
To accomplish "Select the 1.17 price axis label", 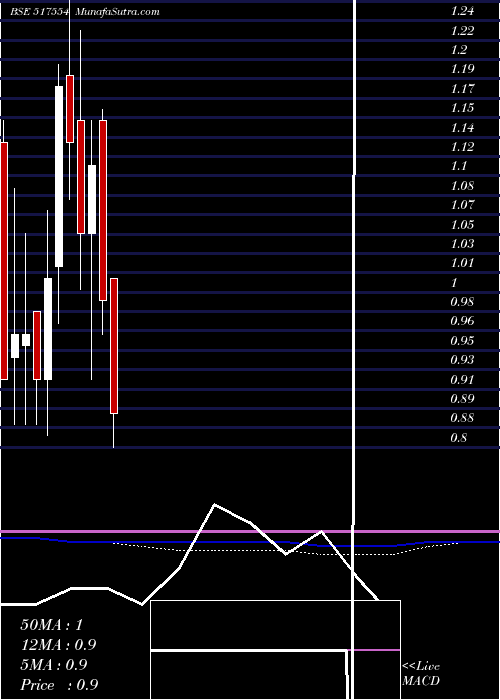I will [x=462, y=89].
